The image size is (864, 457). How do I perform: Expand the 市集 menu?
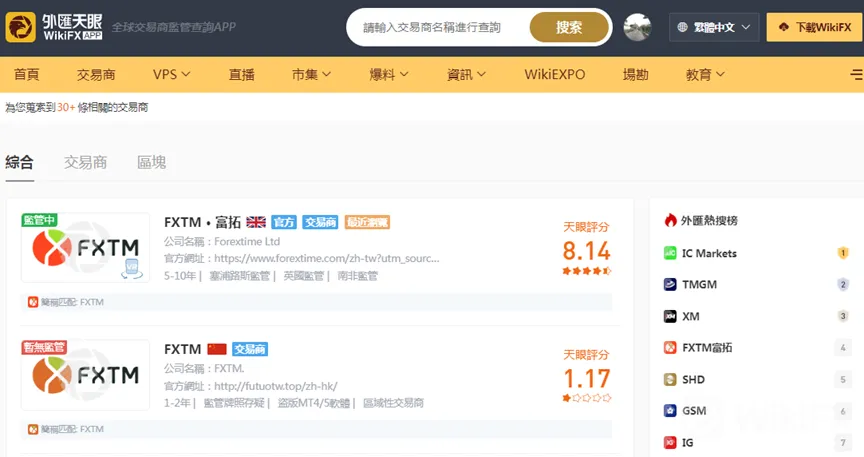pyautogui.click(x=311, y=74)
